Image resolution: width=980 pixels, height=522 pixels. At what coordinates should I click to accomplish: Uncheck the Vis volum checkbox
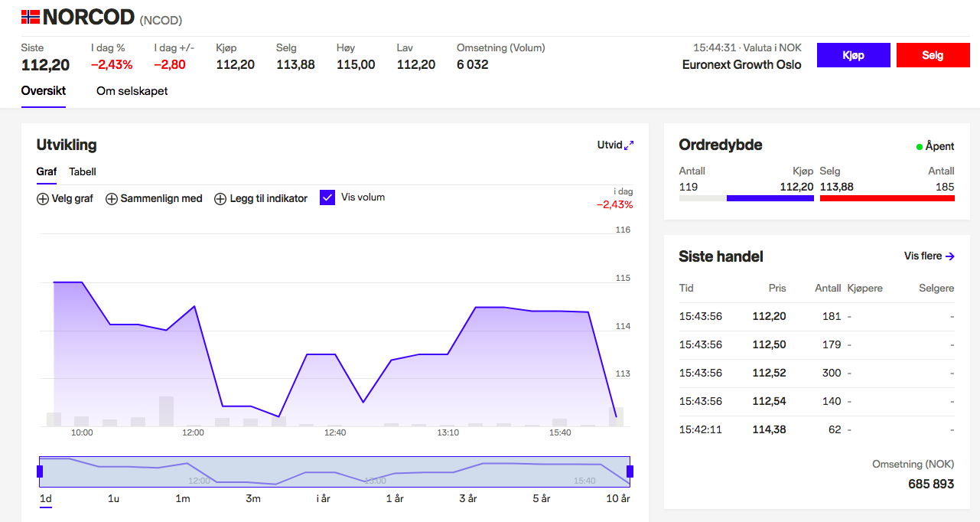click(x=327, y=197)
